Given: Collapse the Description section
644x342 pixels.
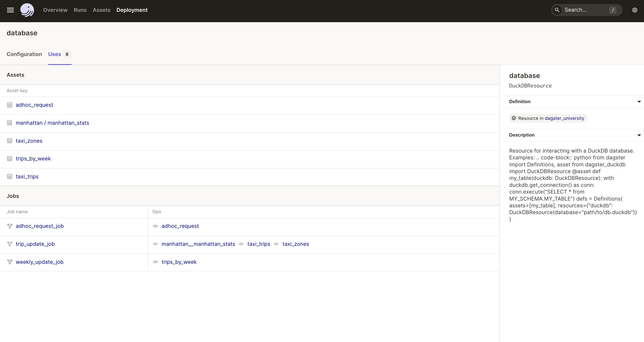Looking at the screenshot, I should click(x=639, y=135).
